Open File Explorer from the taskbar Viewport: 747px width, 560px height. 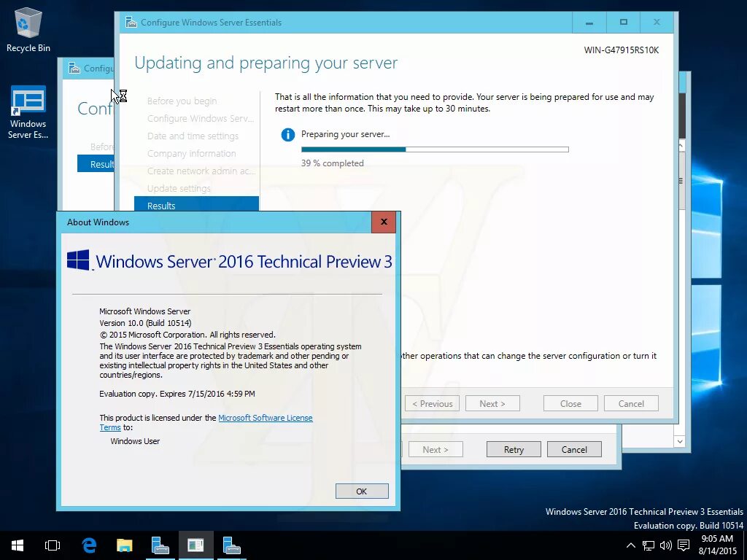click(124, 545)
